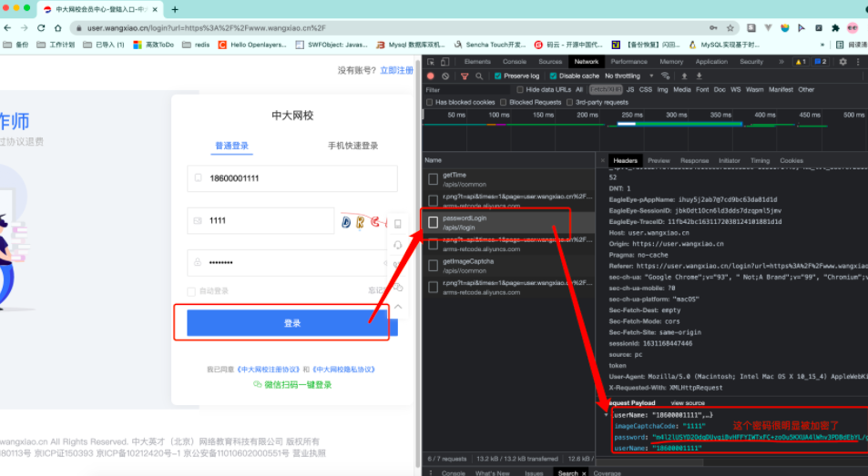The width and height of the screenshot is (868, 476).
Task: Filter requests by Fetch/XHR
Action: click(605, 89)
